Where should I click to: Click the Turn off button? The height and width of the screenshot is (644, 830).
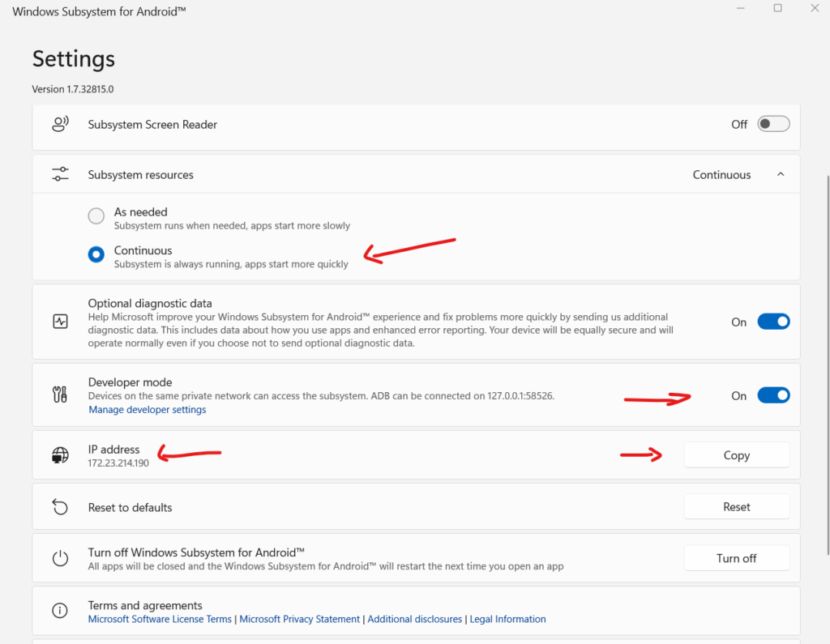(x=736, y=558)
